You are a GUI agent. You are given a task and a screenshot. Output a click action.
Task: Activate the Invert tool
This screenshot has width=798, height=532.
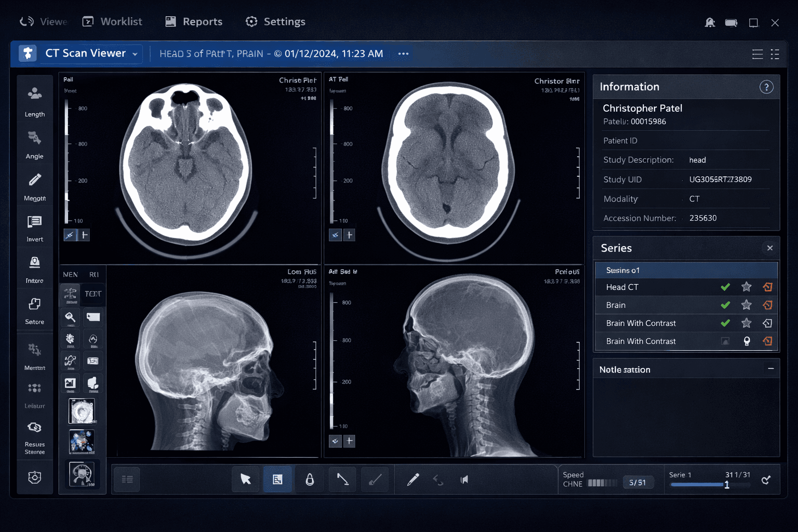click(34, 226)
